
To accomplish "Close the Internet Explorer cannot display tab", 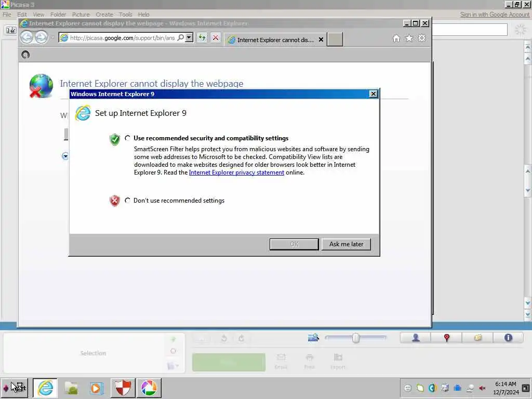I will [321, 39].
